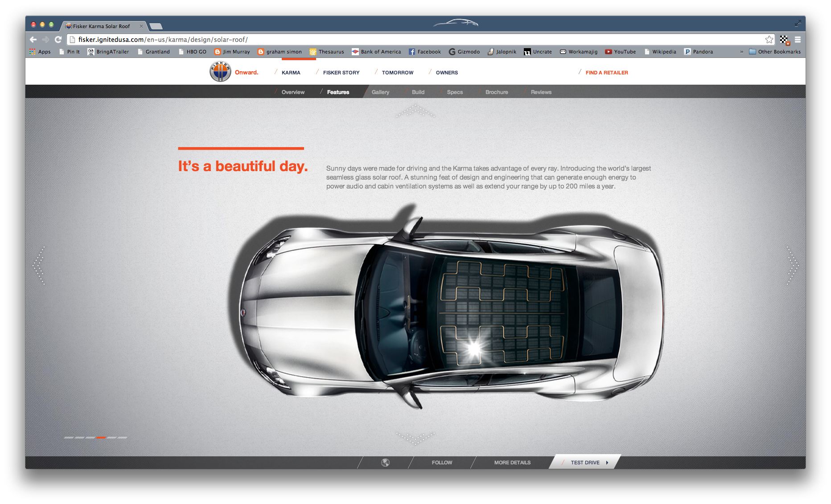Switch to the Gallery sub-tab
Viewport: 831px width, 504px height.
(x=380, y=92)
